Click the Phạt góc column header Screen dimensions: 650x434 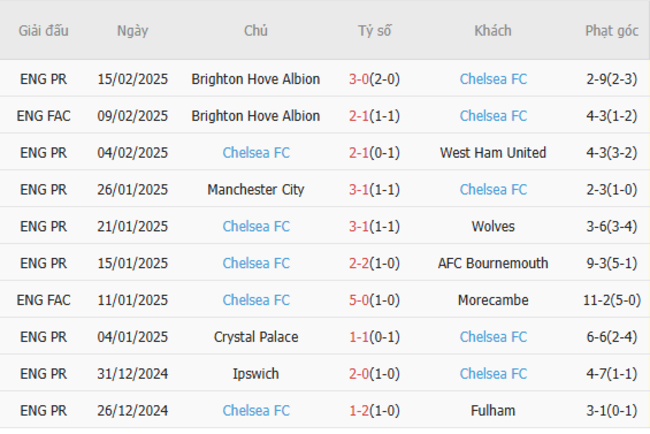[x=612, y=31]
